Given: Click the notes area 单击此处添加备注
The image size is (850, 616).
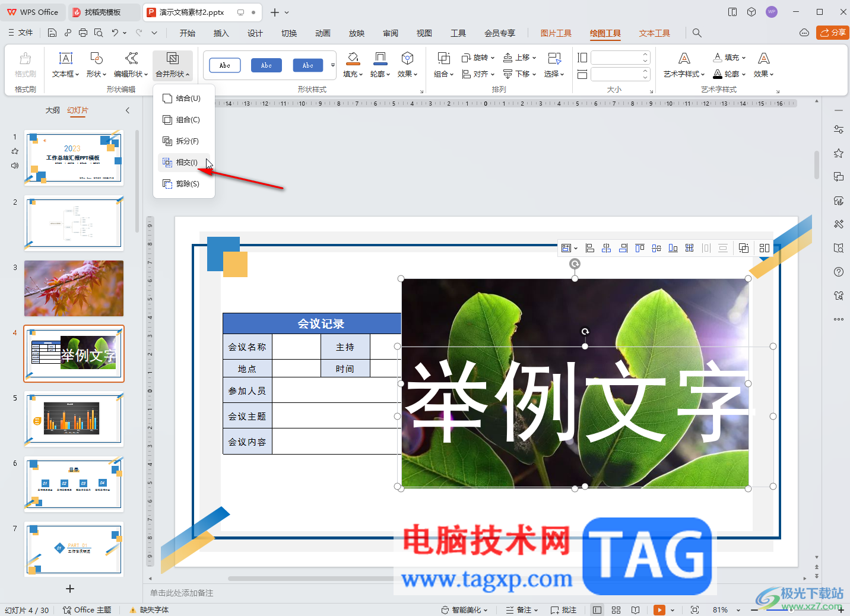Looking at the screenshot, I should coord(182,593).
